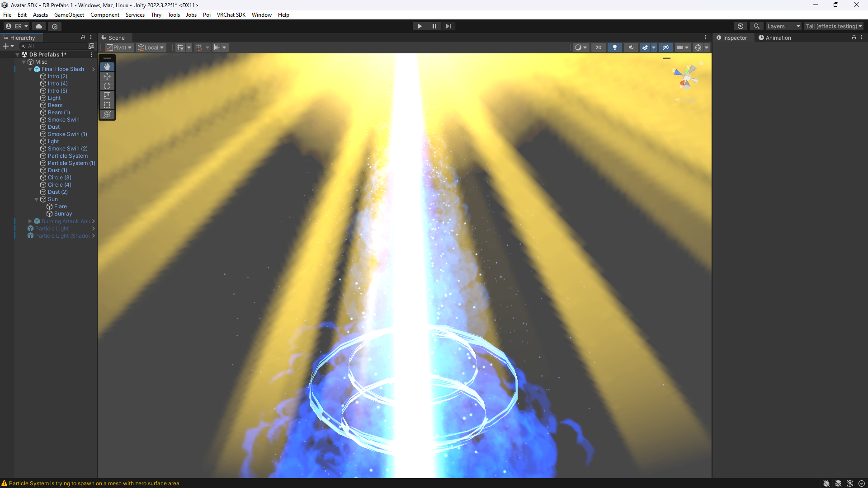Select the Transform tool
Image resolution: width=868 pixels, height=488 pixels.
(107, 114)
